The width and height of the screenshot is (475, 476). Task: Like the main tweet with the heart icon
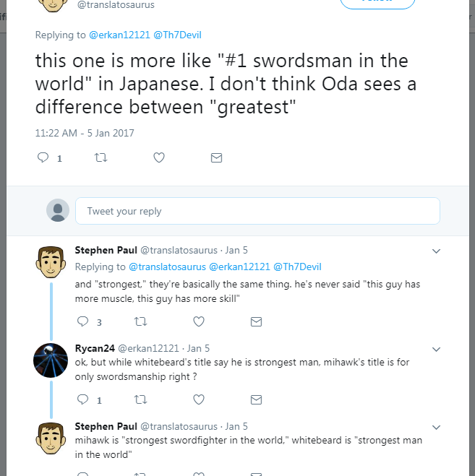click(158, 157)
